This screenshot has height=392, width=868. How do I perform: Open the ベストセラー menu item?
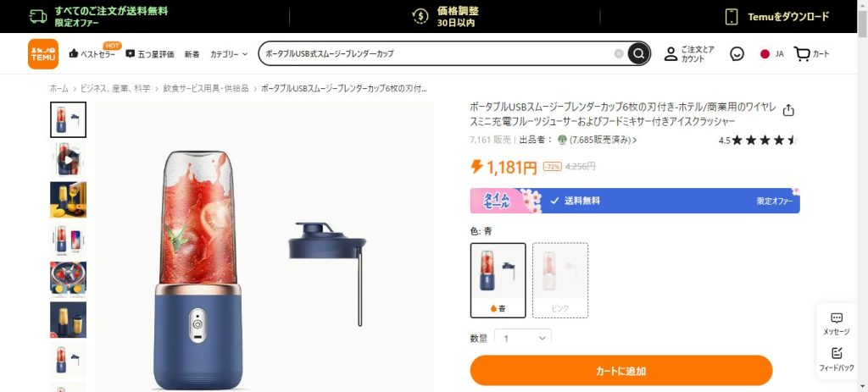click(92, 54)
